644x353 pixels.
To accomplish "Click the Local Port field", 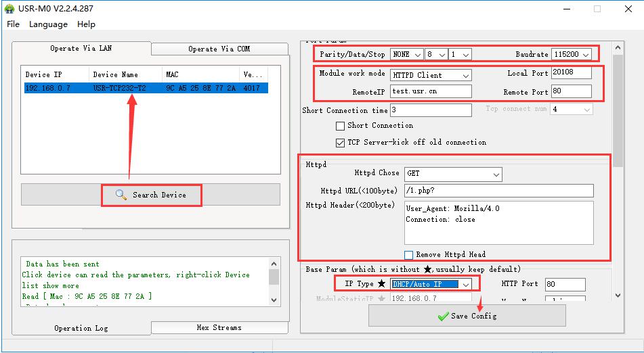I will pos(572,72).
